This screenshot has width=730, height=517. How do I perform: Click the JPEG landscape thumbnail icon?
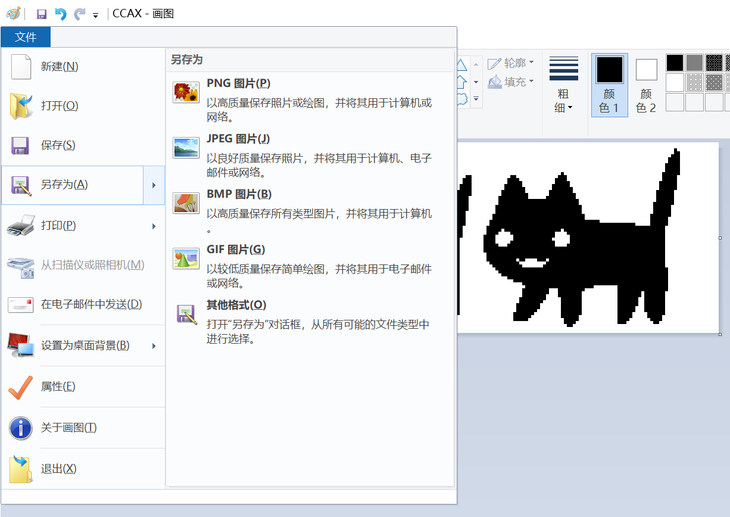186,148
